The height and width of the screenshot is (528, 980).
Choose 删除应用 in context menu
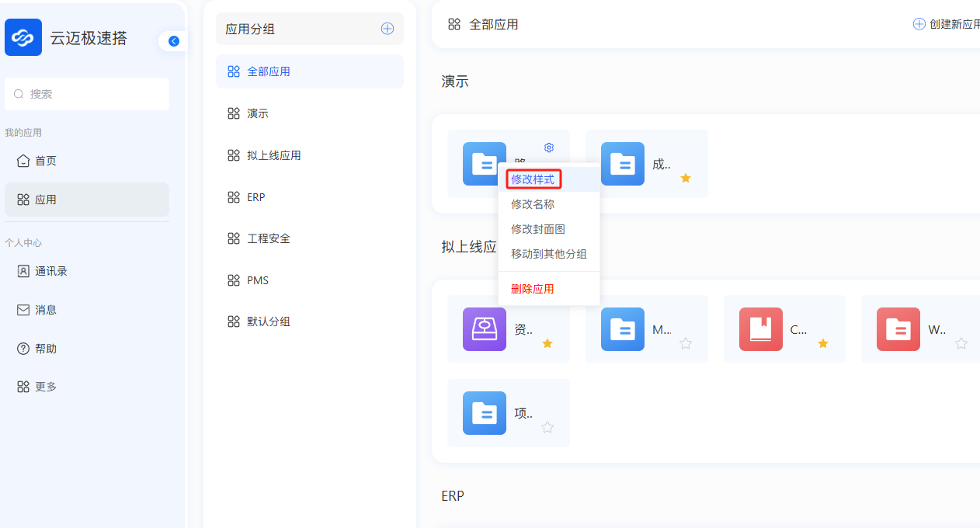click(533, 289)
